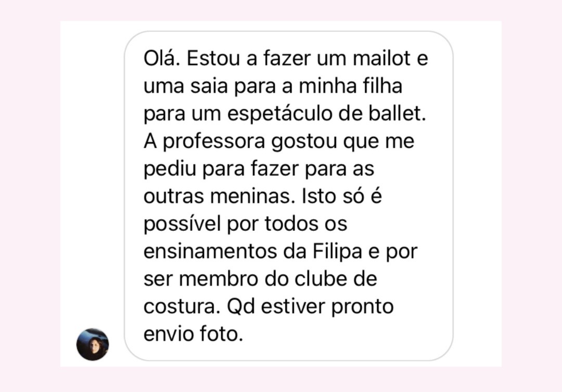This screenshot has height=392, width=562.
Task: Click the name "Filipa" in the message
Action: pos(338,252)
